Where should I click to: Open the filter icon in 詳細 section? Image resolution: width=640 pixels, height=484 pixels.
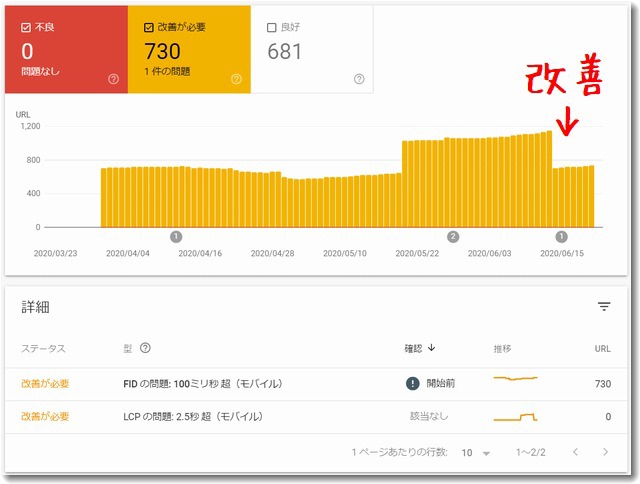point(604,307)
